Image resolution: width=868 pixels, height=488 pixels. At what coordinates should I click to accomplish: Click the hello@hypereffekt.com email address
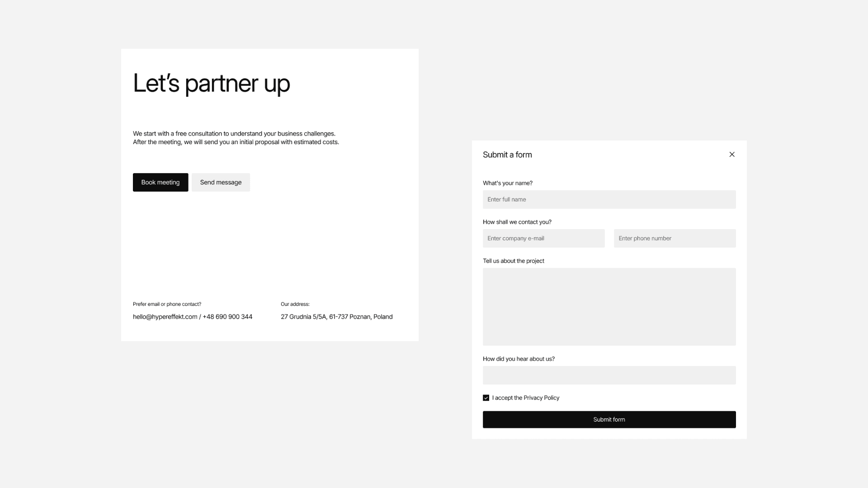tap(165, 317)
